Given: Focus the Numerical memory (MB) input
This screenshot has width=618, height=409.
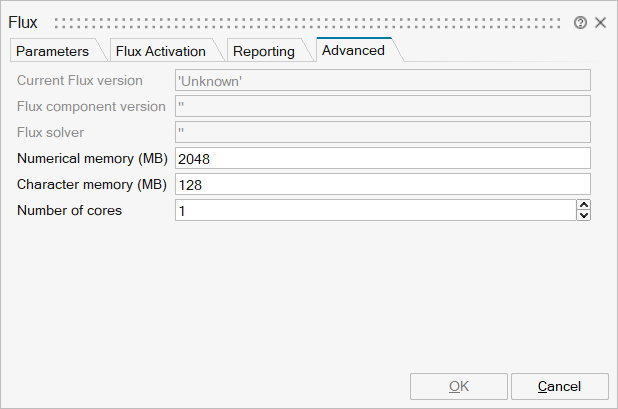Looking at the screenshot, I should [382, 158].
